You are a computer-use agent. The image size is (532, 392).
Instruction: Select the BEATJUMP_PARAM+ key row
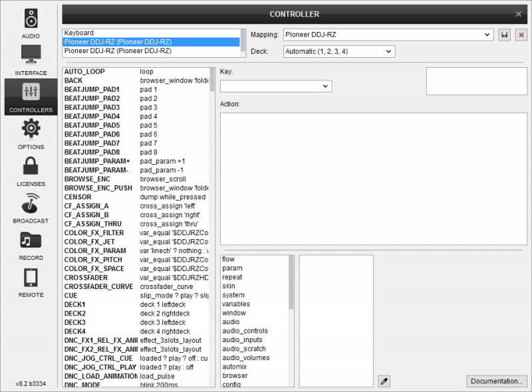tap(136, 161)
